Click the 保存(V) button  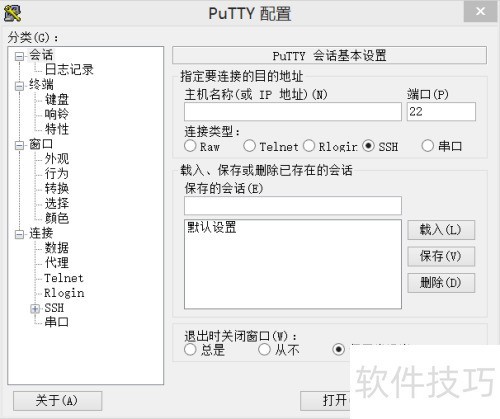tap(441, 256)
